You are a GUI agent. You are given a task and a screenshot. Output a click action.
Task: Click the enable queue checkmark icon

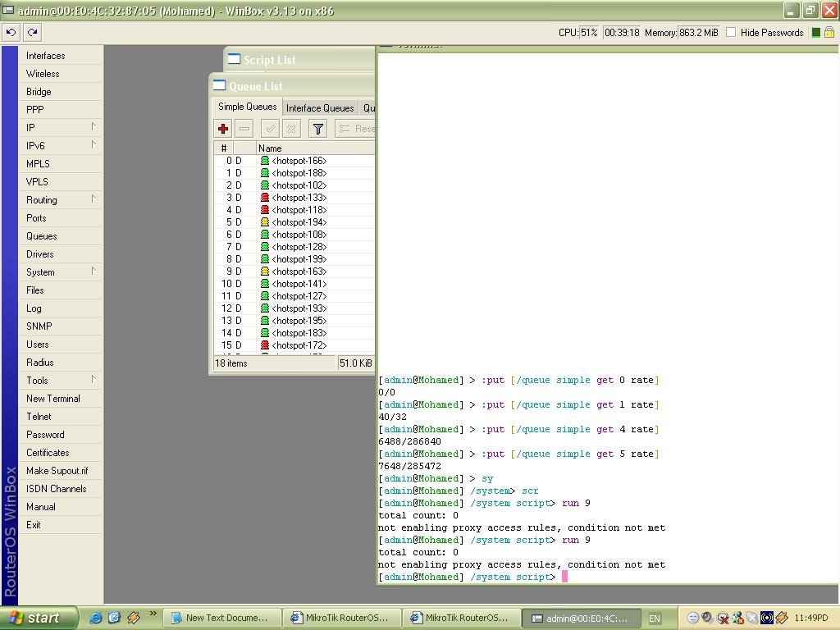(x=270, y=129)
